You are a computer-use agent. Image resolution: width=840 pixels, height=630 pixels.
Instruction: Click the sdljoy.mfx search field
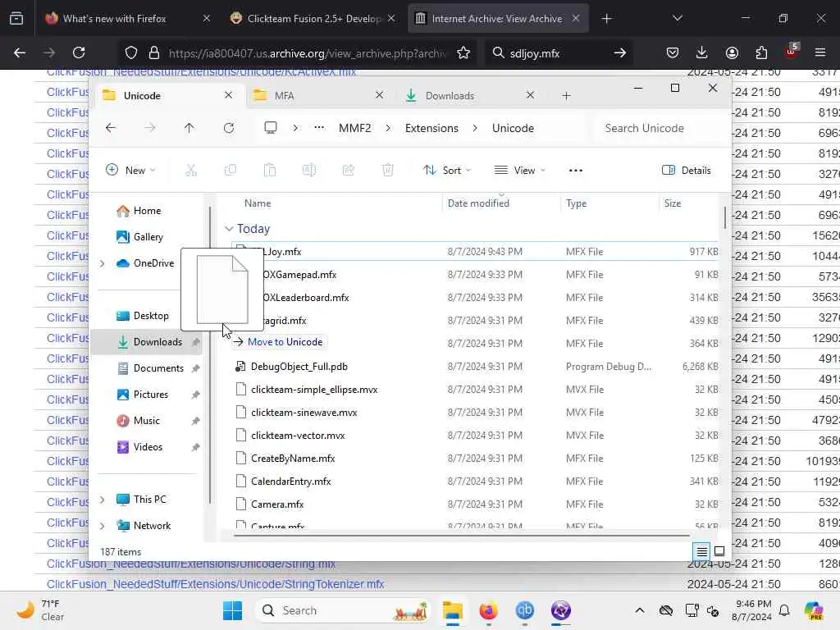557,53
